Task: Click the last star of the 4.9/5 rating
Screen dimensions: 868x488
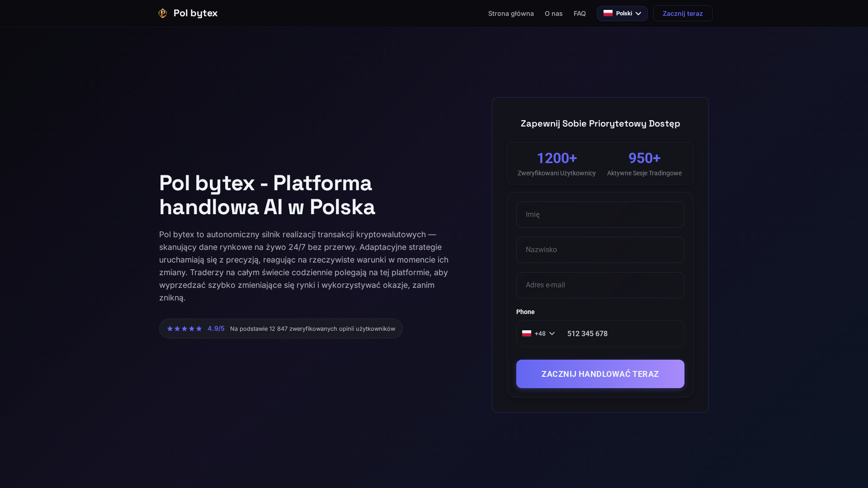Action: (x=199, y=328)
